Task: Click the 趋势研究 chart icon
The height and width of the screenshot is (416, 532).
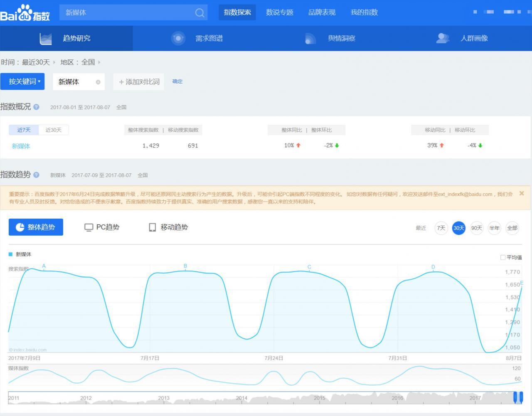Action: click(x=46, y=38)
